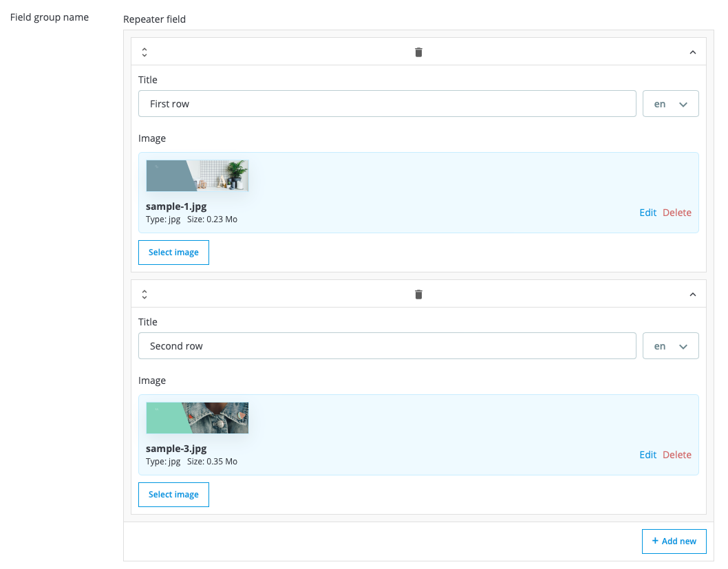Add a new repeater row
This screenshot has height=569, width=728.
click(674, 541)
